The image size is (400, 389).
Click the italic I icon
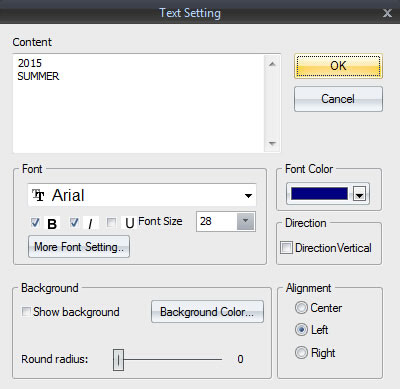pyautogui.click(x=90, y=224)
